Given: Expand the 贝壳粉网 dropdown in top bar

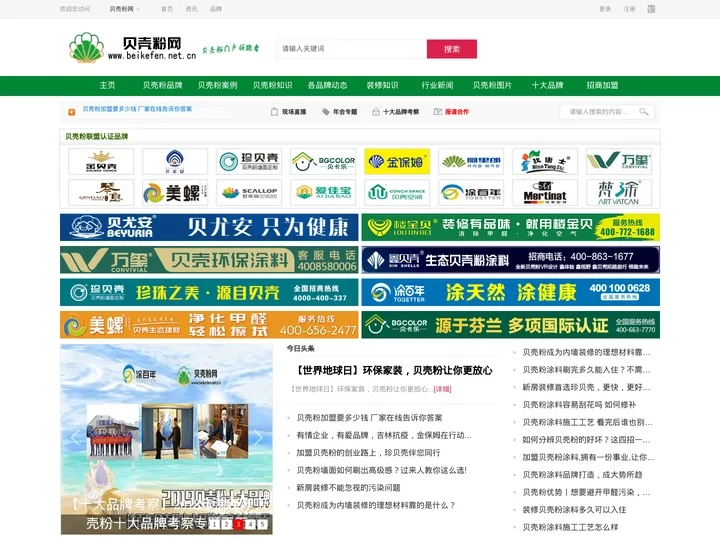Looking at the screenshot, I should pyautogui.click(x=125, y=9).
